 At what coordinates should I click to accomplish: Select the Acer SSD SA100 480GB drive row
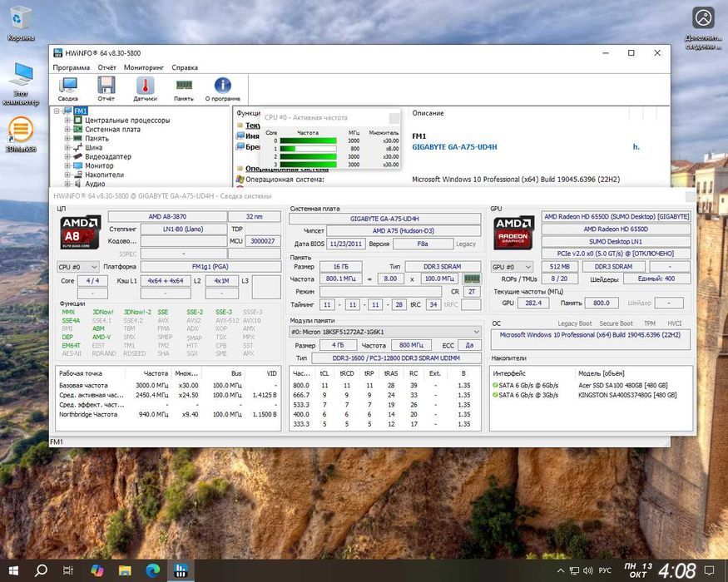[x=591, y=385]
